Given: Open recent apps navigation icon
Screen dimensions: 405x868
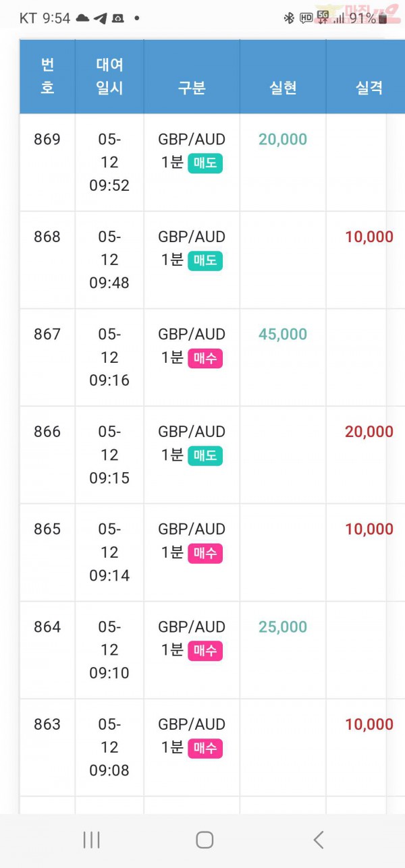Looking at the screenshot, I should [x=91, y=840].
